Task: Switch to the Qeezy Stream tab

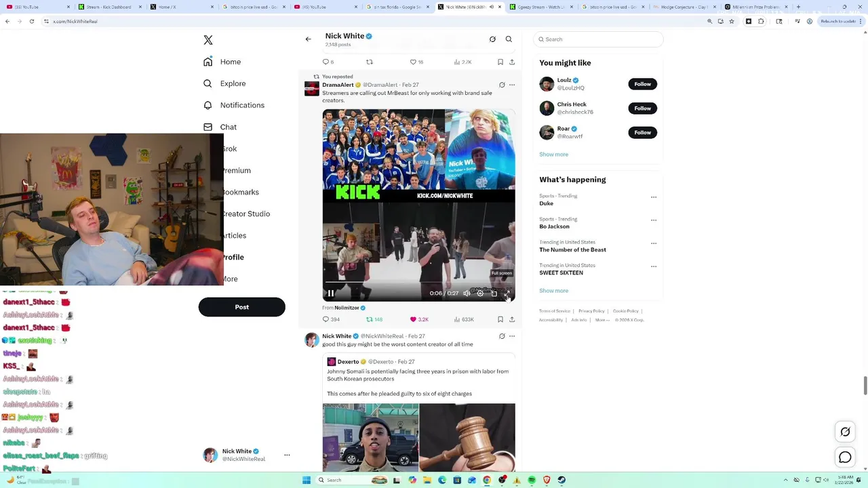Action: coord(540,7)
